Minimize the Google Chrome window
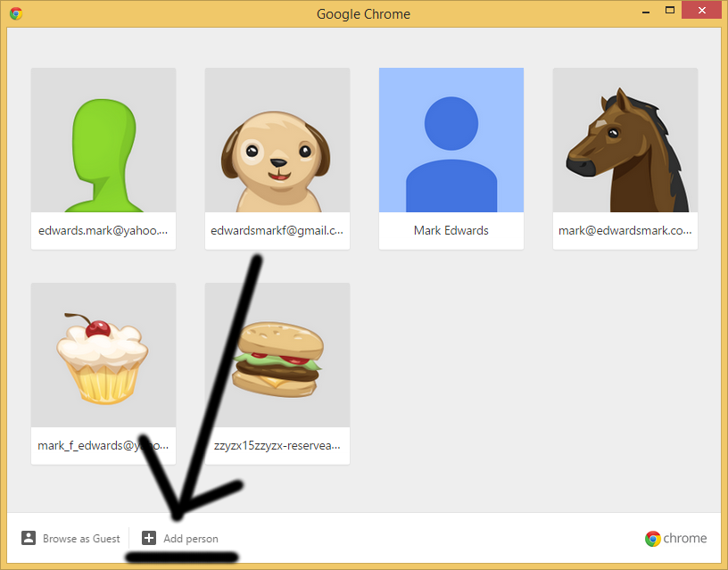Image resolution: width=728 pixels, height=570 pixels. pyautogui.click(x=646, y=11)
